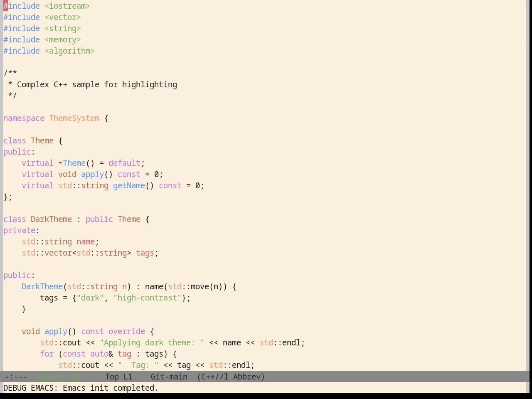Click the 'ThemeSystem' namespace name
This screenshot has width=532, height=399.
tap(74, 118)
